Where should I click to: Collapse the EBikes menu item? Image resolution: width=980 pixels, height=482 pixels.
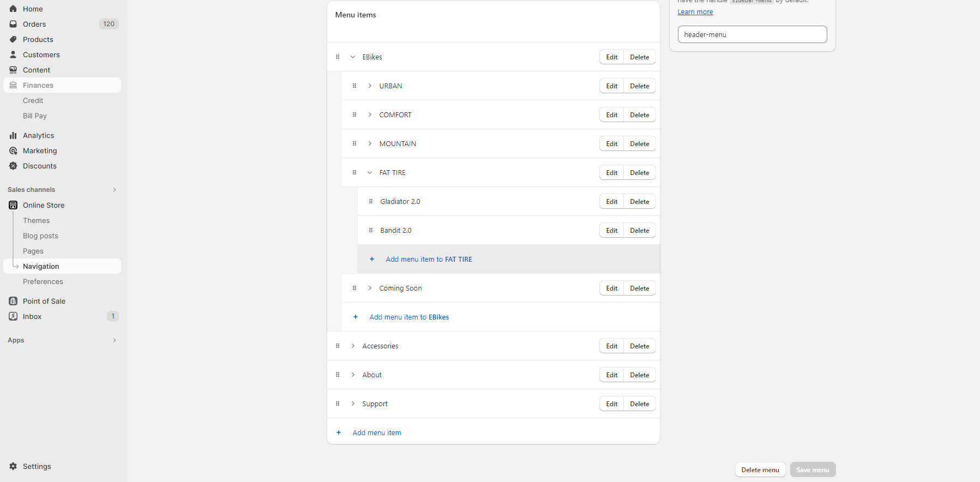pos(353,57)
